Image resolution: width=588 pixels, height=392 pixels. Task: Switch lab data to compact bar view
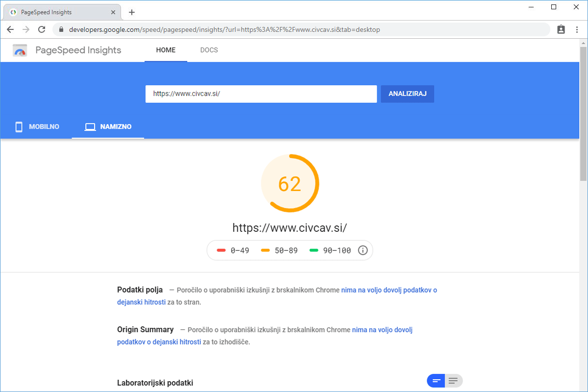[436, 381]
